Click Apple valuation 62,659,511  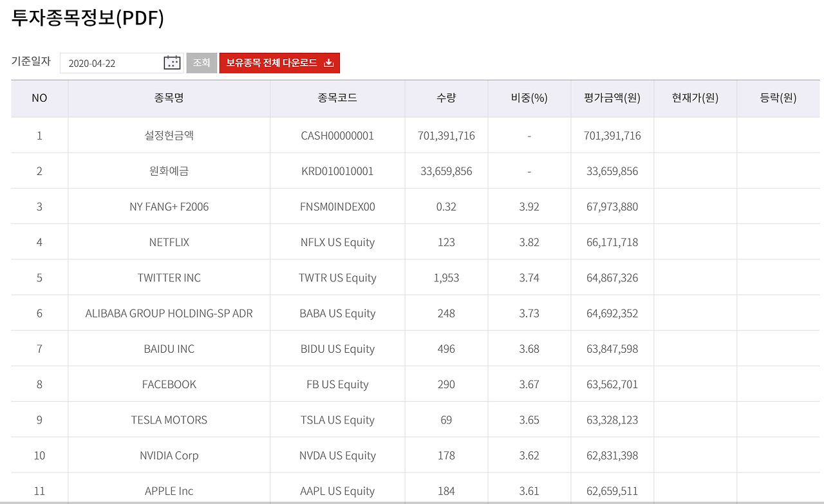(x=612, y=491)
